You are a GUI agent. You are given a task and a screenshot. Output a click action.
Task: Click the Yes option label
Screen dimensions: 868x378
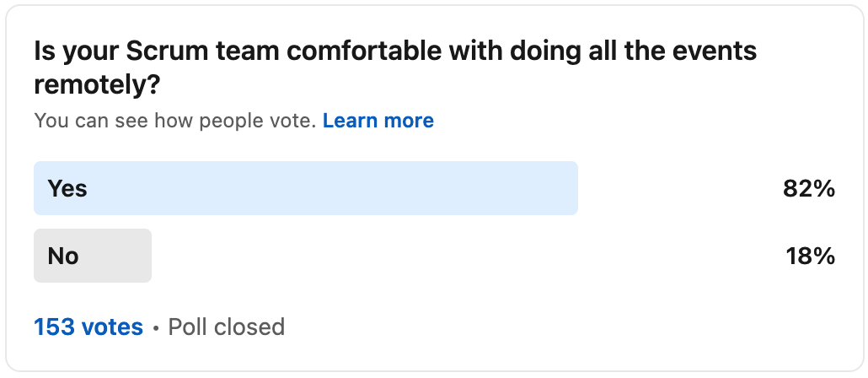(67, 188)
